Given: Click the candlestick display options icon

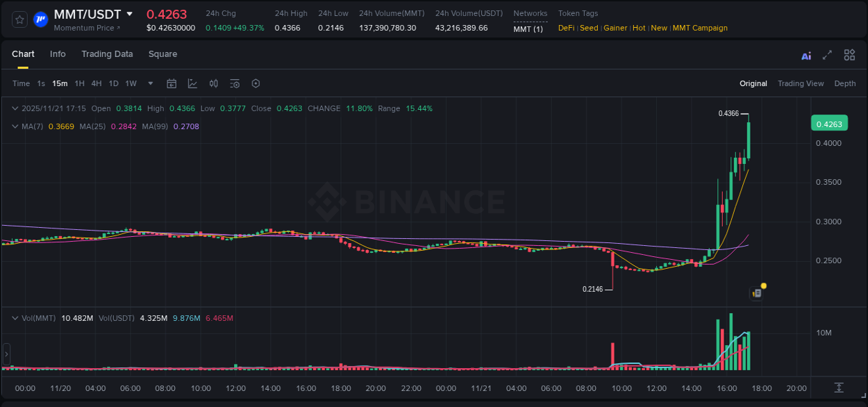Looking at the screenshot, I should [213, 83].
